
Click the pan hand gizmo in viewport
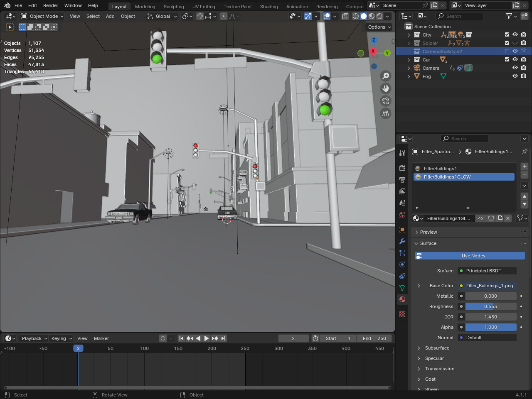[x=386, y=88]
